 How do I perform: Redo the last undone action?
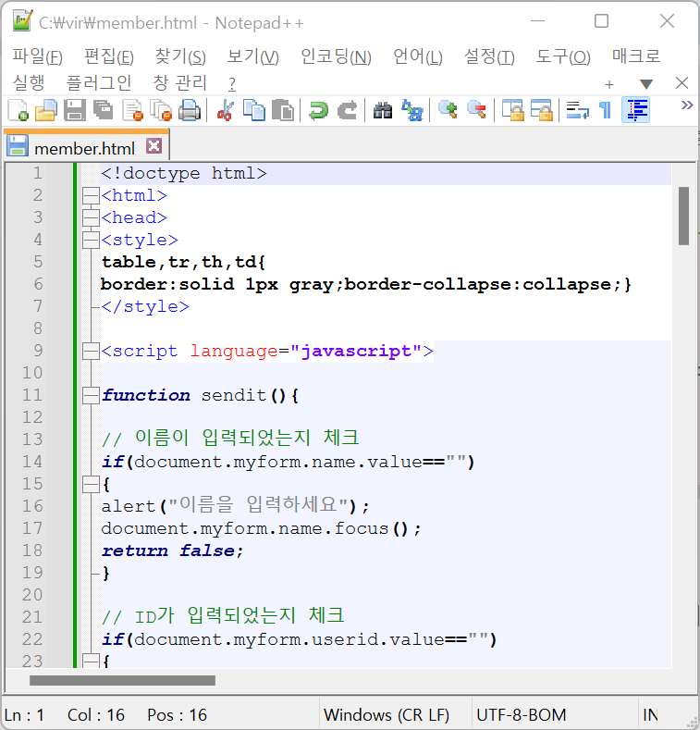point(347,111)
